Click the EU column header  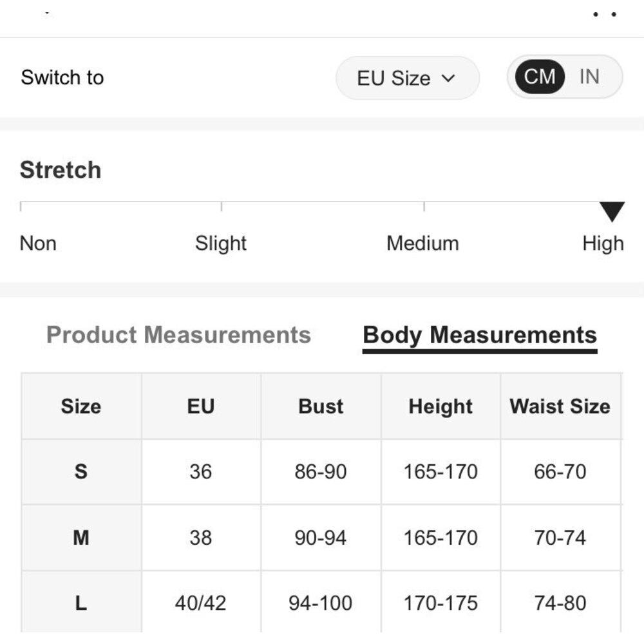[x=201, y=406]
